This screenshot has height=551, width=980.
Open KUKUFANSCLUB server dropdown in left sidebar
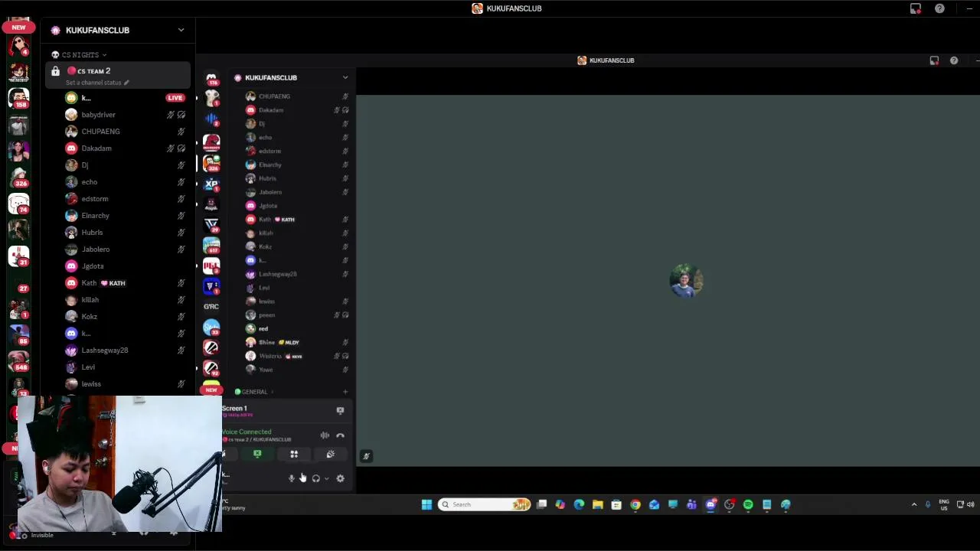181,30
